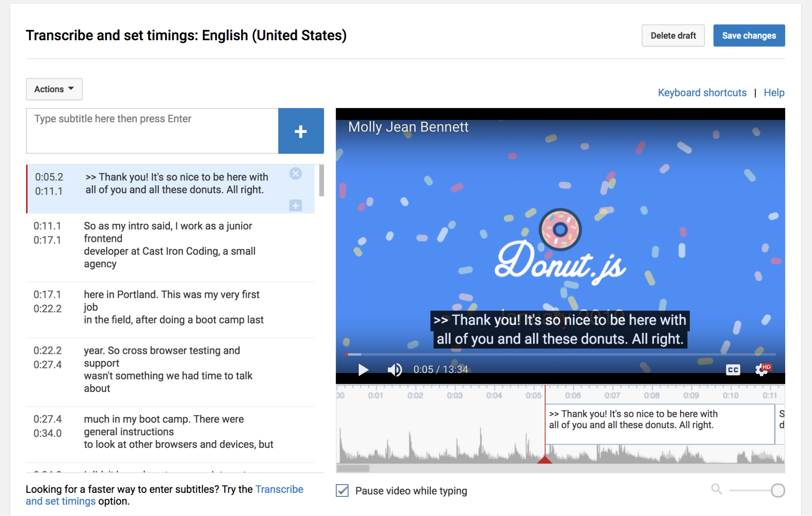This screenshot has height=516, width=812.
Task: Open the Help link
Action: tap(774, 93)
